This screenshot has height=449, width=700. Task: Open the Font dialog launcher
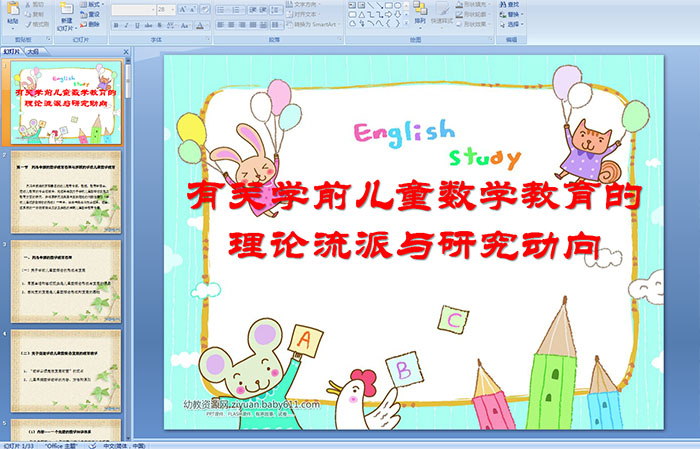click(x=208, y=39)
